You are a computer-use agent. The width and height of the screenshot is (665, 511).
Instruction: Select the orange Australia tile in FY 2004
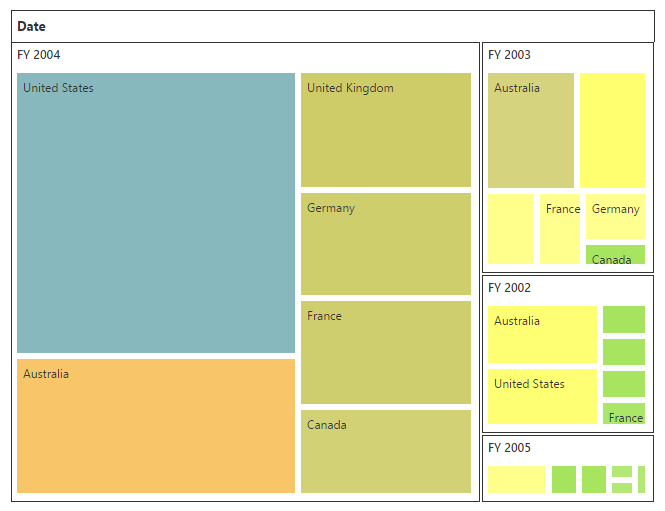click(x=156, y=425)
